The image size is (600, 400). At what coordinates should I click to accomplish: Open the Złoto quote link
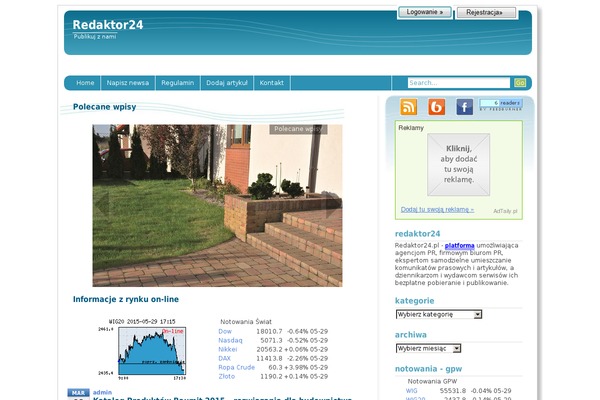click(x=227, y=376)
